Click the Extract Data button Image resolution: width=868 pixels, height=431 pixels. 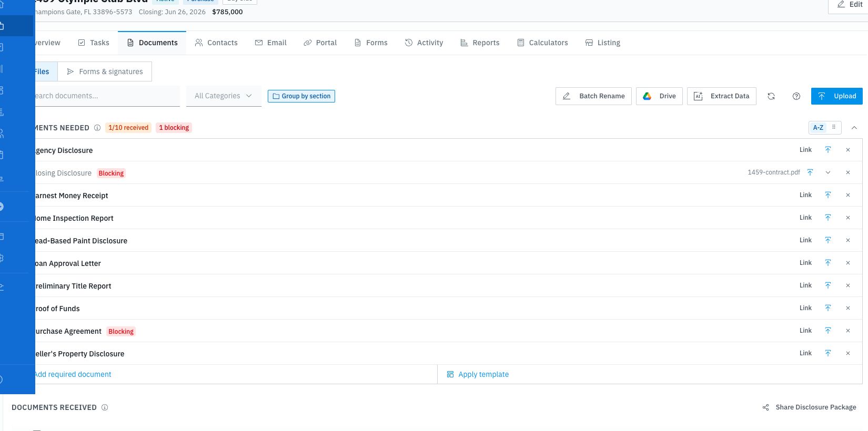(x=722, y=96)
